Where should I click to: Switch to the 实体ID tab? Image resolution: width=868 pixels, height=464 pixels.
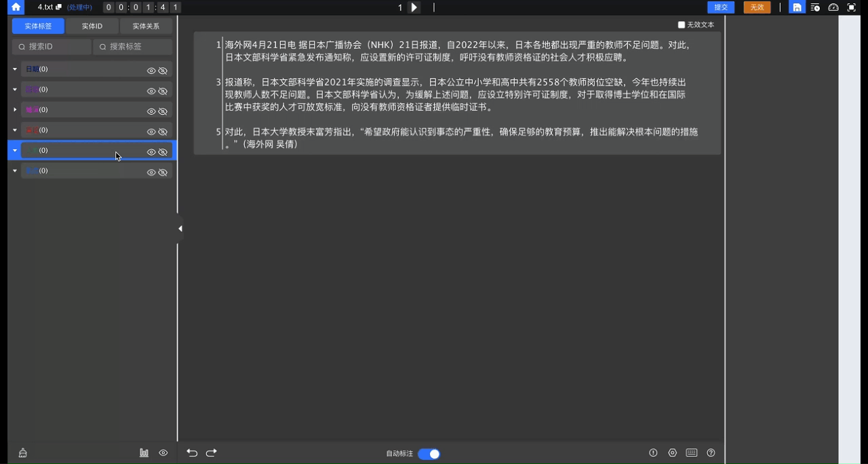tap(92, 26)
